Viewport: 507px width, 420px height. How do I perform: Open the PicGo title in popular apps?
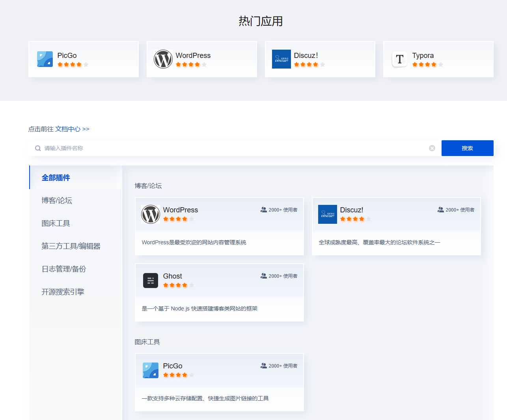pyautogui.click(x=67, y=56)
